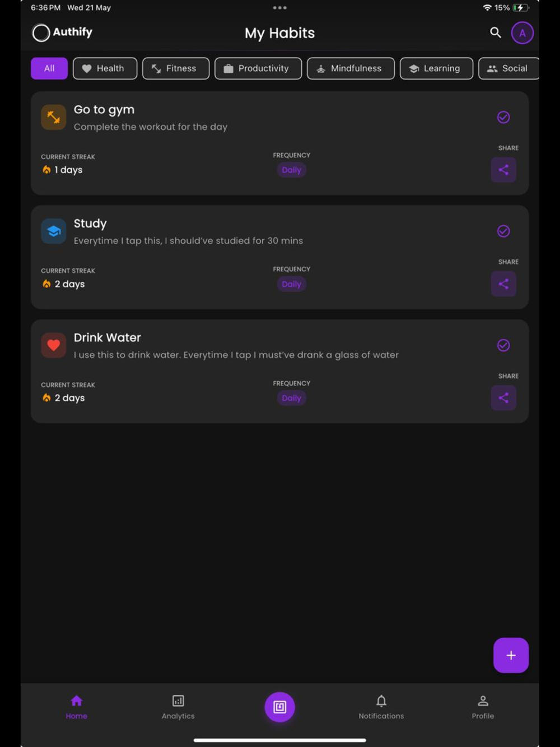Click the Go to gym dumbbell icon

[x=54, y=118]
